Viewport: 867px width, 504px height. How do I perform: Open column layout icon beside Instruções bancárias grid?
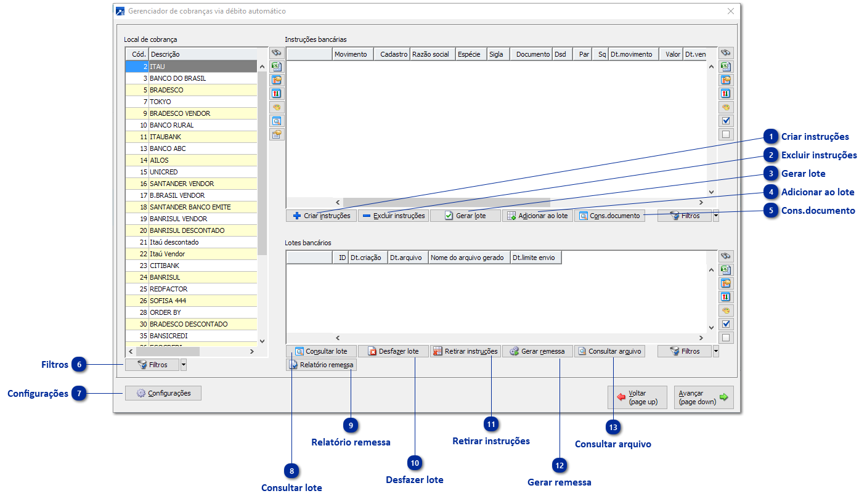coord(726,80)
